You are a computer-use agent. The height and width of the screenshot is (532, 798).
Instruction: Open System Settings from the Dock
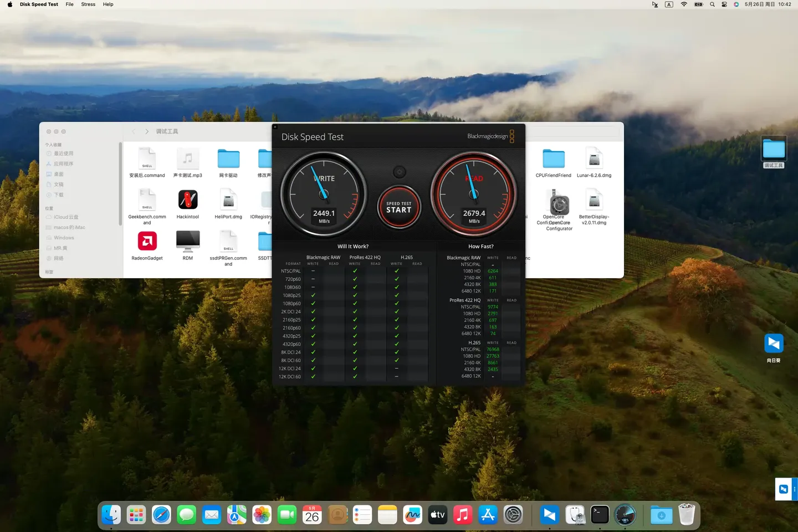click(513, 514)
